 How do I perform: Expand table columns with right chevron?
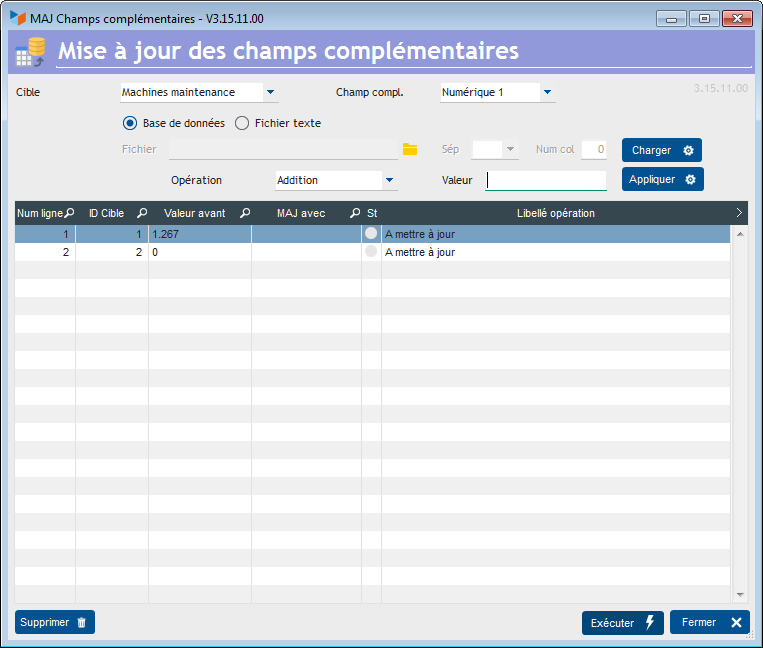tap(739, 213)
